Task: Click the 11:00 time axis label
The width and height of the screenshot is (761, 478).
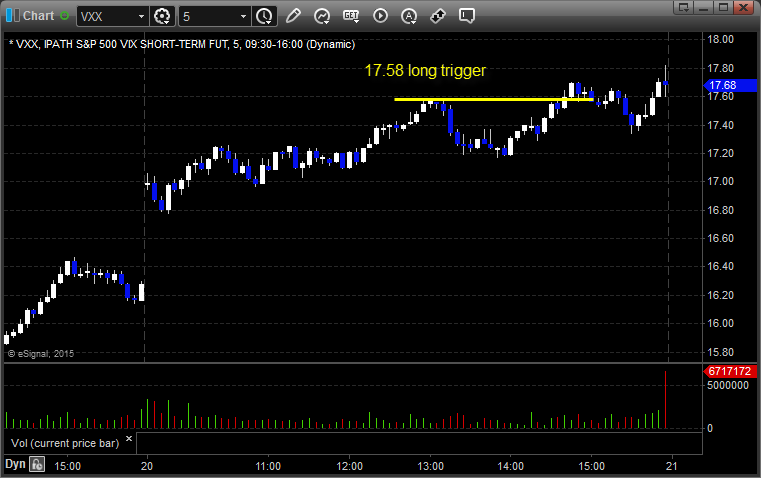Action: [268, 466]
